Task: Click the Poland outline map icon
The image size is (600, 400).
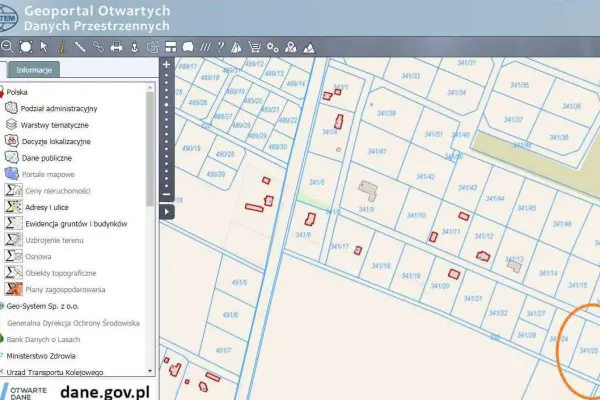Action: [x=188, y=47]
